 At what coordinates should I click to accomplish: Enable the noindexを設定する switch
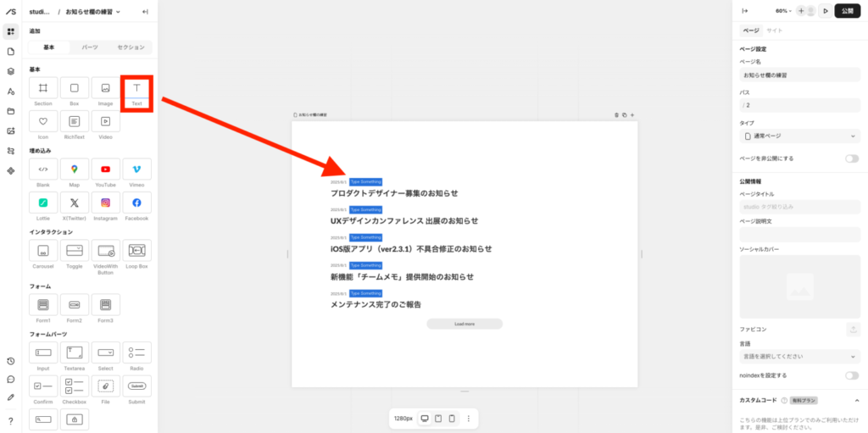click(x=851, y=375)
